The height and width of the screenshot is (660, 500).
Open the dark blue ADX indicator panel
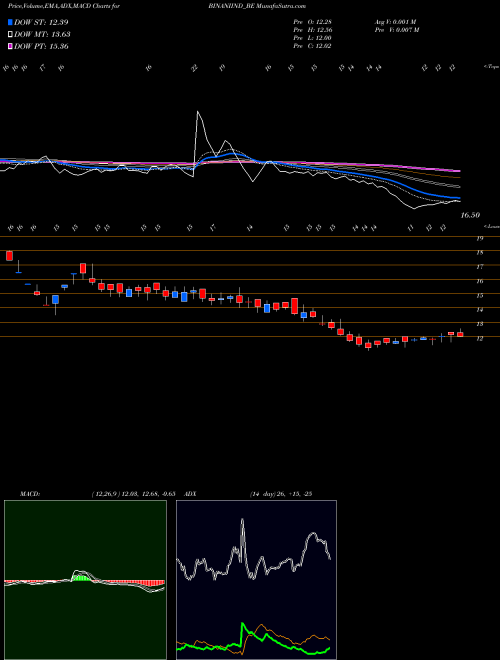(256, 580)
